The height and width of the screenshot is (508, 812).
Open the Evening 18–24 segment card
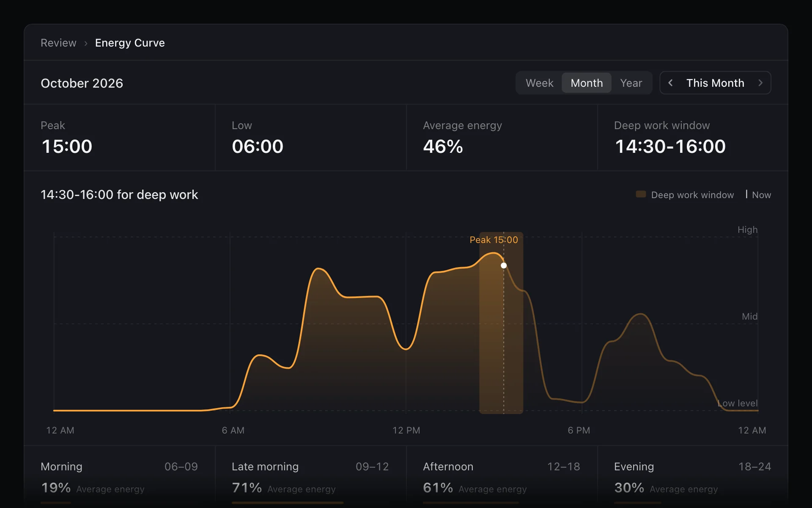(x=693, y=477)
